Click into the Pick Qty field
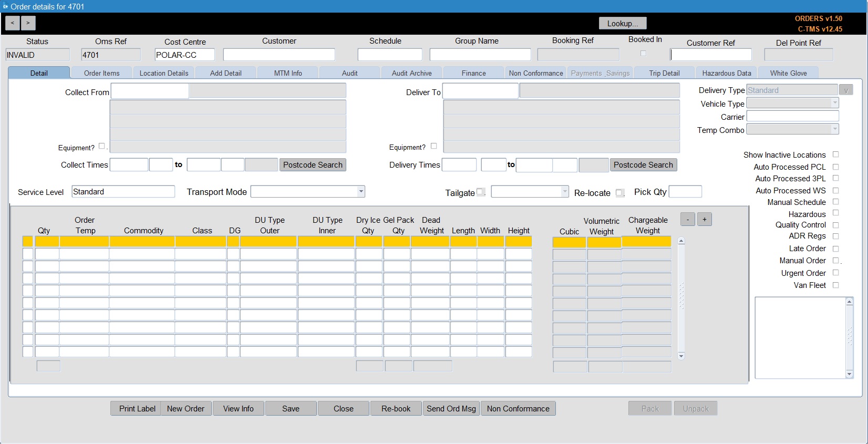The width and height of the screenshot is (868, 444). tap(686, 191)
